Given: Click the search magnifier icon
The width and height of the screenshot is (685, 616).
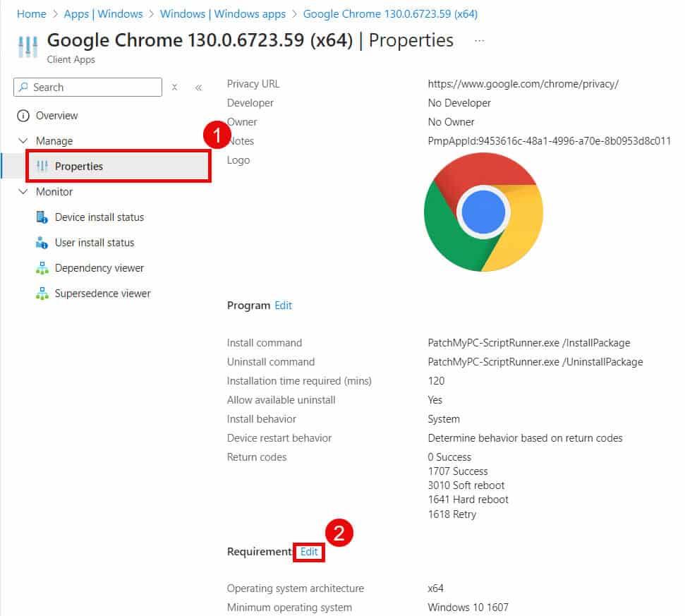Looking at the screenshot, I should click(23, 87).
